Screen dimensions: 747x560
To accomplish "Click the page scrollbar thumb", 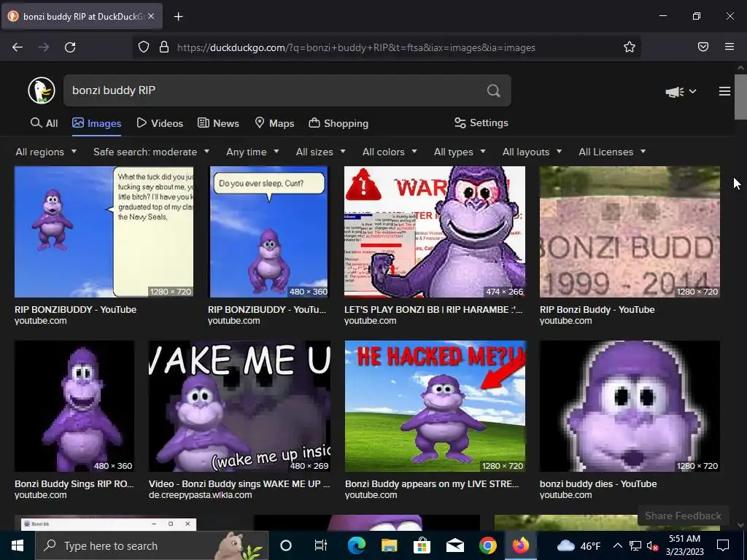I will click(x=740, y=97).
